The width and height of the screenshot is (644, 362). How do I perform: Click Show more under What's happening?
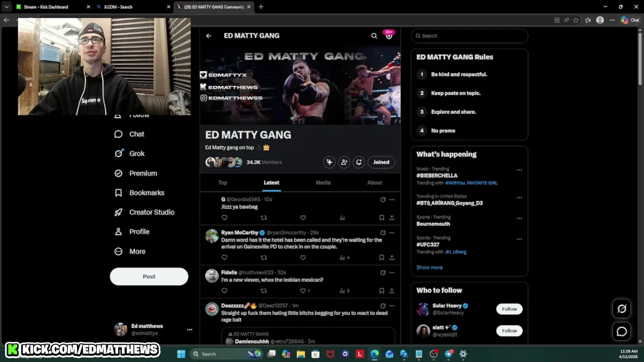(429, 267)
